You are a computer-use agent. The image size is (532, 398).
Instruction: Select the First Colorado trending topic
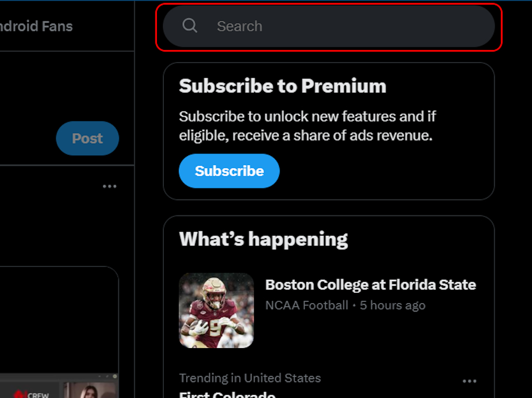227,395
